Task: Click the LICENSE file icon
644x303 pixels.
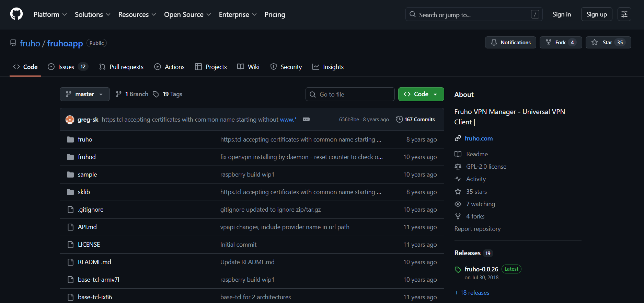Action: tap(70, 245)
